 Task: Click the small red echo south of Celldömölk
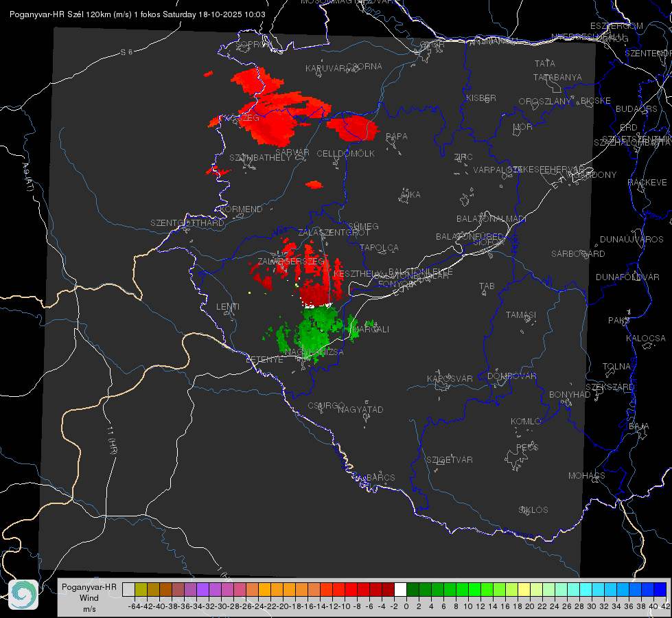pos(314,185)
